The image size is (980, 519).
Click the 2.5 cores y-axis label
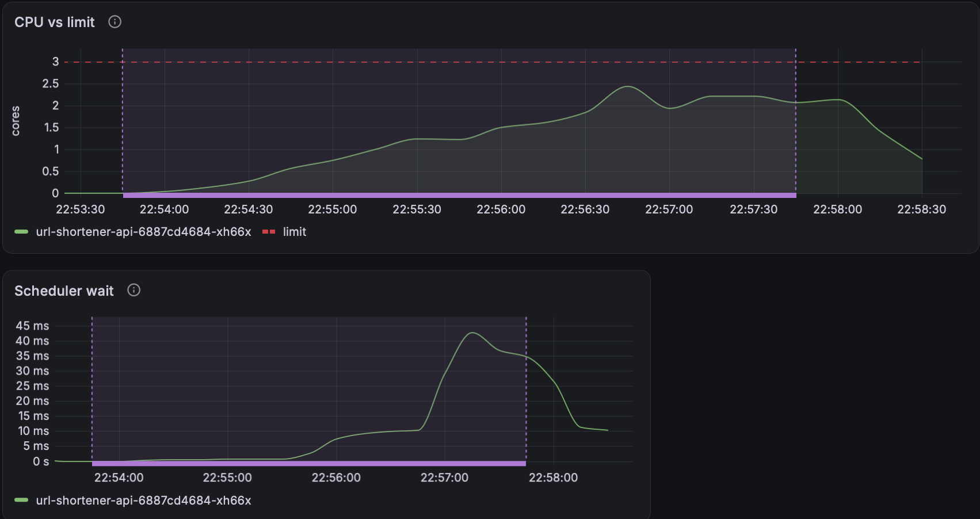[x=51, y=83]
